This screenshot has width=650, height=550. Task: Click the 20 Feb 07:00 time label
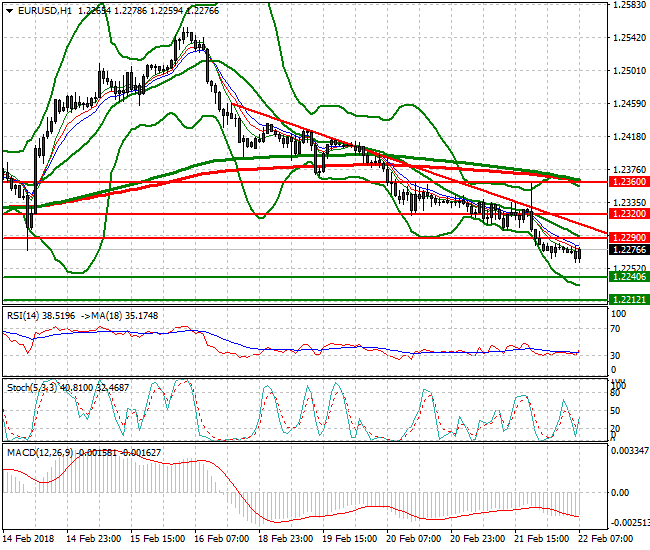(414, 539)
